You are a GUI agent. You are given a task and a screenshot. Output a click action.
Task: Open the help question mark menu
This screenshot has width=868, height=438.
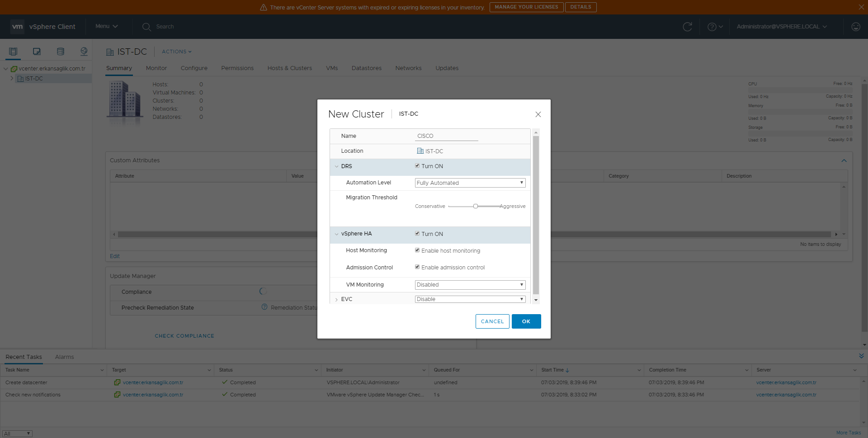tap(715, 27)
